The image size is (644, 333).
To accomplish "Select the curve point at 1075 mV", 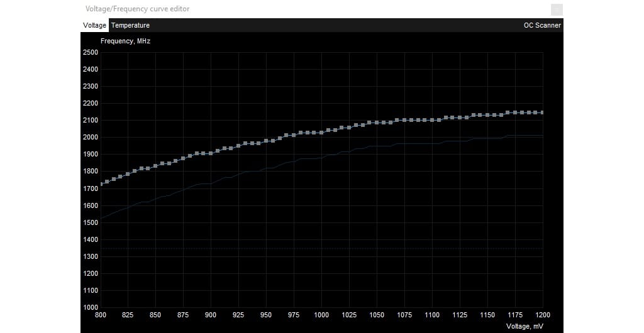I will 404,120.
